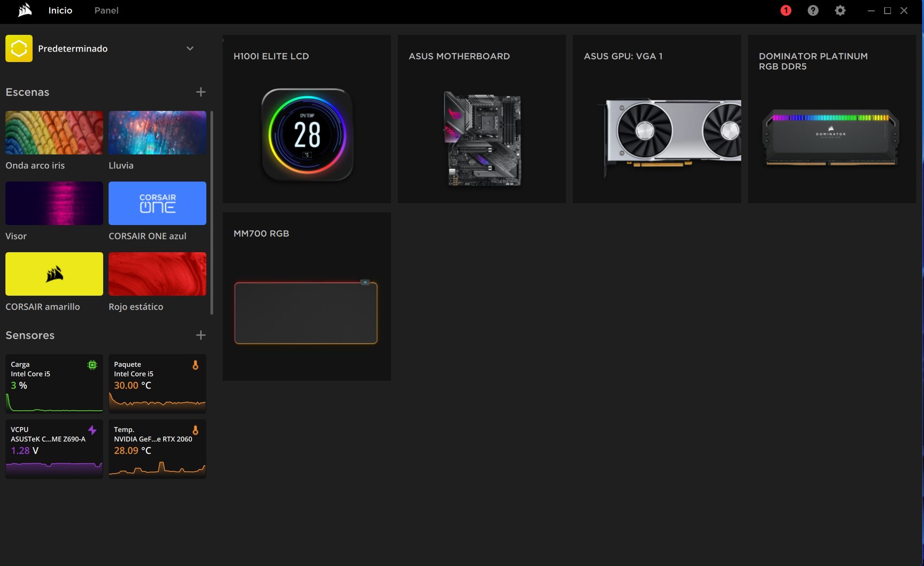Viewport: 924px width, 566px height.
Task: Open the Carga Intel Core i5 sensor card
Action: pyautogui.click(x=54, y=384)
